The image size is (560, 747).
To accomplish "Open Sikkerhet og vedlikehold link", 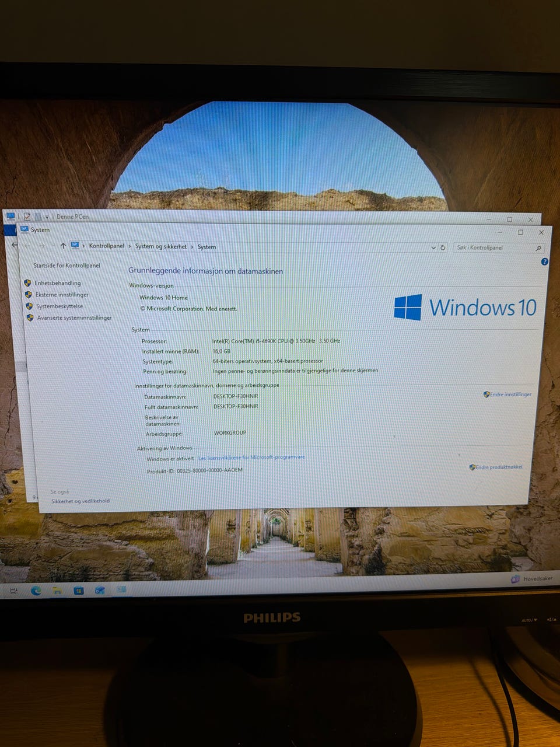I will 80,501.
